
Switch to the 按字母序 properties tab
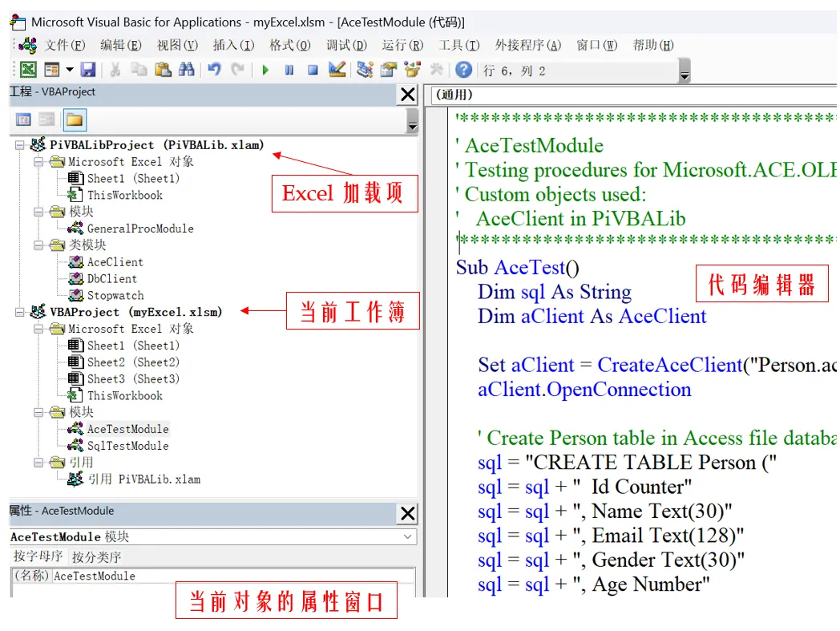(38, 557)
